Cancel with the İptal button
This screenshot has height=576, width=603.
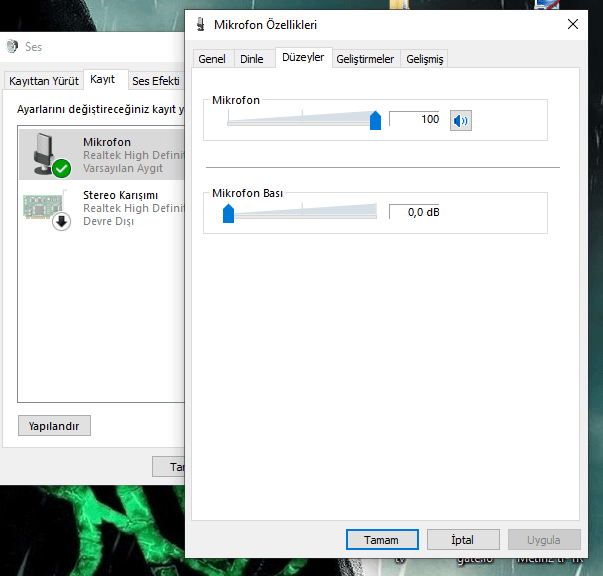pyautogui.click(x=463, y=539)
